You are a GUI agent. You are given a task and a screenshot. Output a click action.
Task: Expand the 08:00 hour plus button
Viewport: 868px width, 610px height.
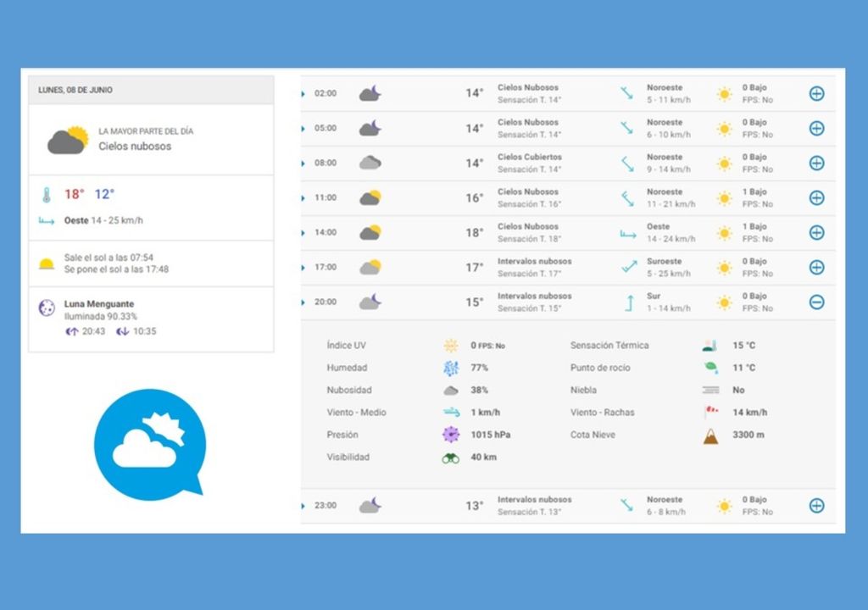pos(816,163)
